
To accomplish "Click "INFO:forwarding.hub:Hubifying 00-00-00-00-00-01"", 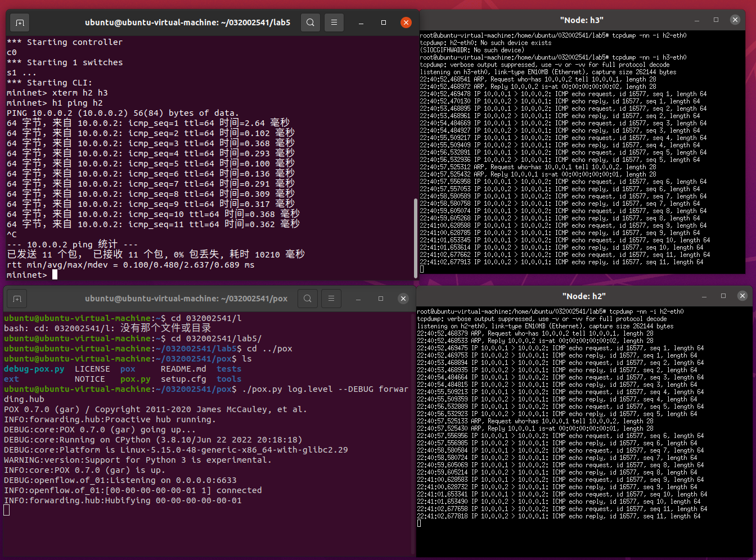I will pos(123,500).
